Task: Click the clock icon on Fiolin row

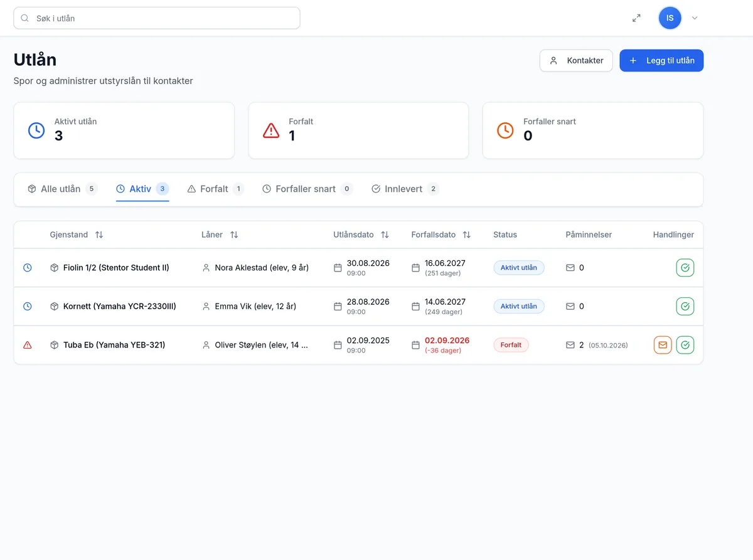Action: point(28,268)
